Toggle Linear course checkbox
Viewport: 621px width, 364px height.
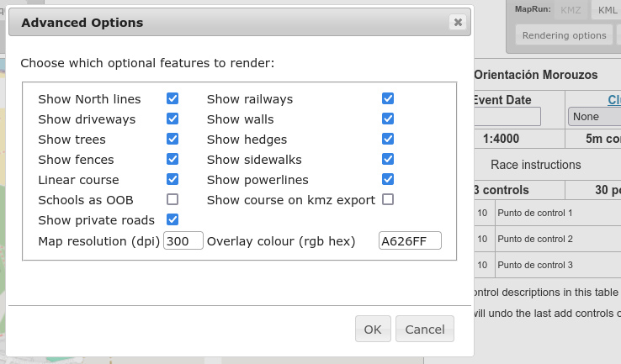point(172,179)
